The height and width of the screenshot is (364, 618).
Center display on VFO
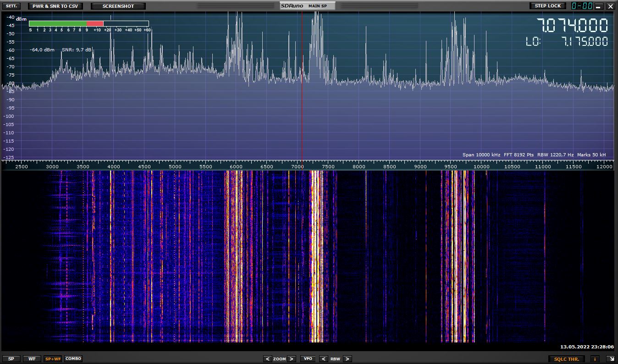point(308,359)
